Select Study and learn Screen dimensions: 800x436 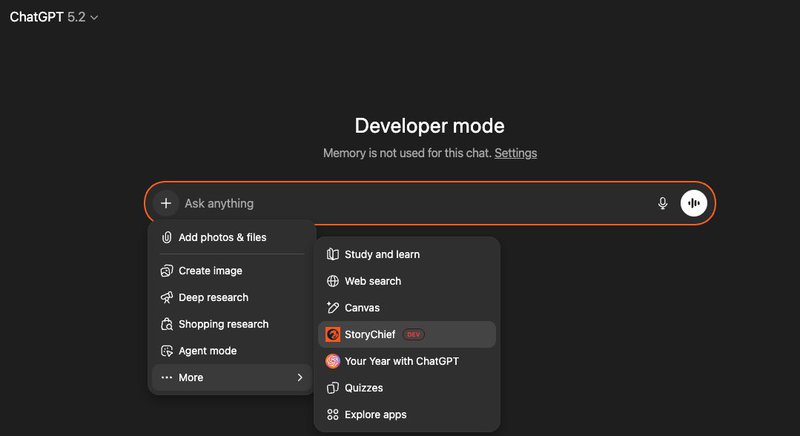[x=407, y=254]
